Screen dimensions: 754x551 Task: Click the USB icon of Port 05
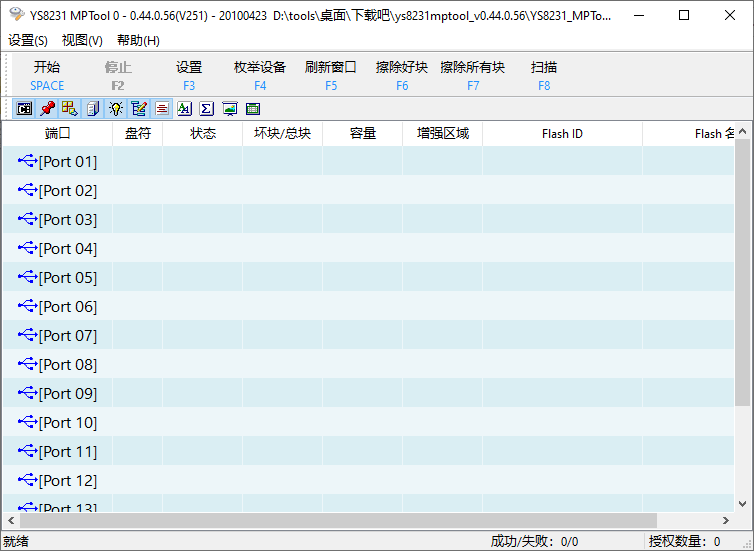pos(28,276)
